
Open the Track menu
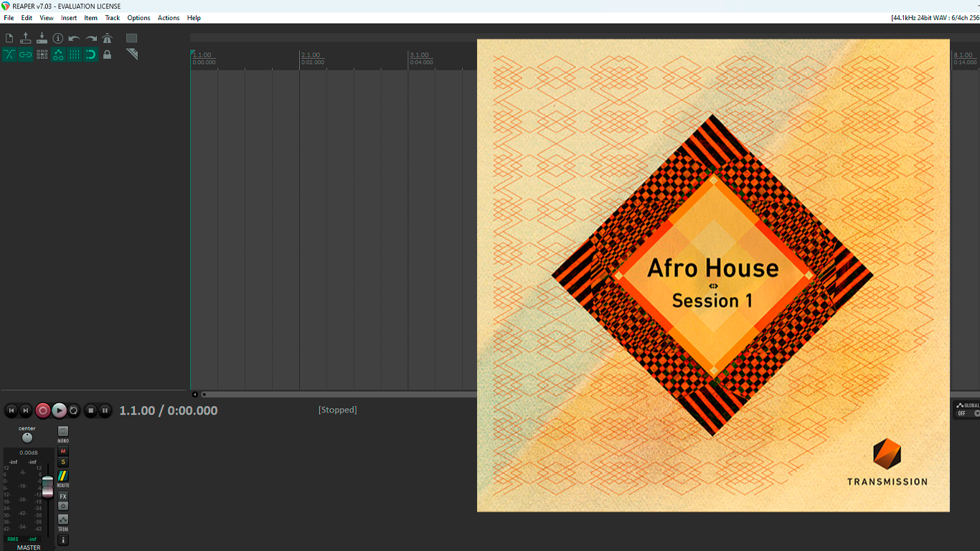[x=113, y=18]
